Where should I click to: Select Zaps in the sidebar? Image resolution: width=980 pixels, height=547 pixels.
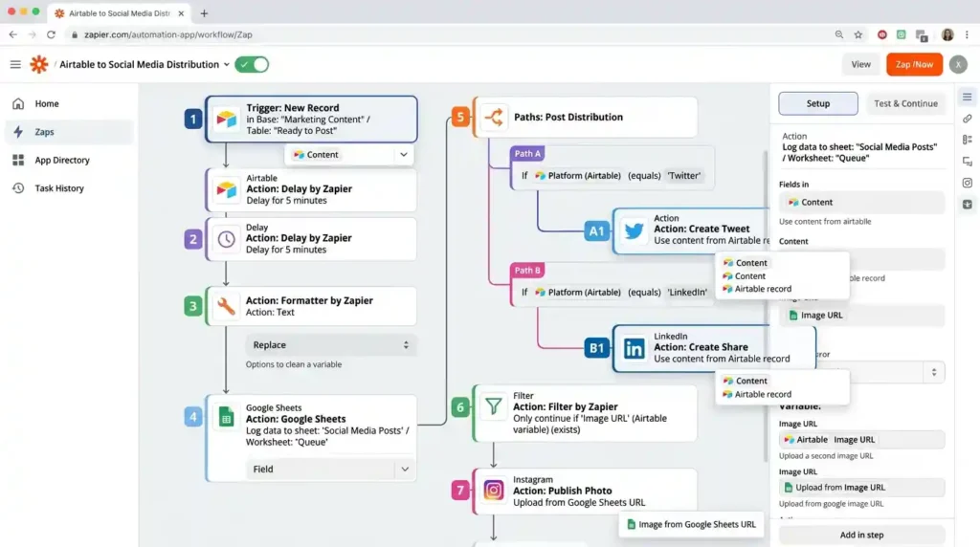click(x=69, y=132)
